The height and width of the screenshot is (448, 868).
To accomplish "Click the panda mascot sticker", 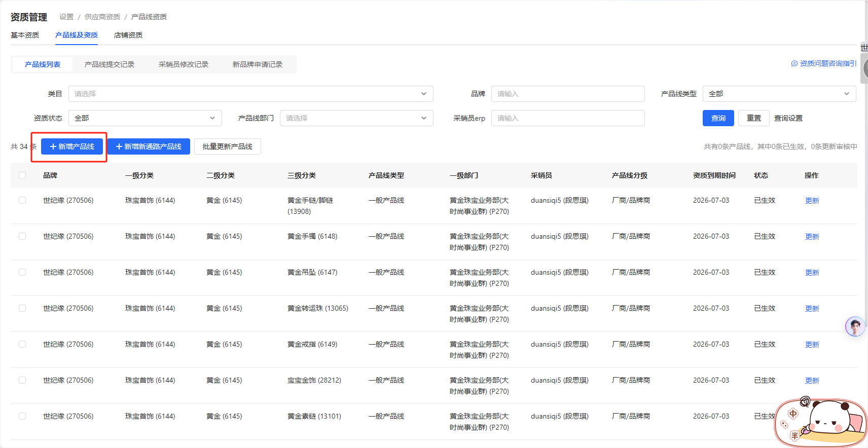I will pyautogui.click(x=821, y=421).
